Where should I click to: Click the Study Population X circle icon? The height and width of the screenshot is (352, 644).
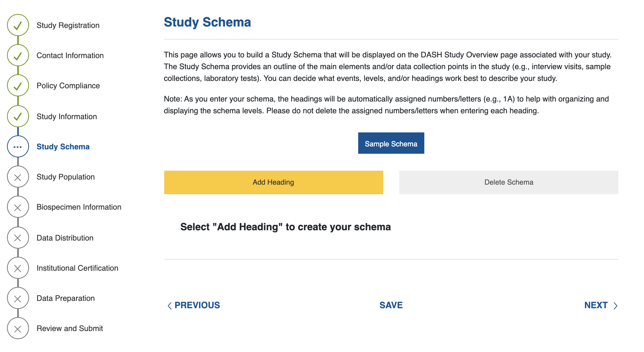tap(18, 177)
